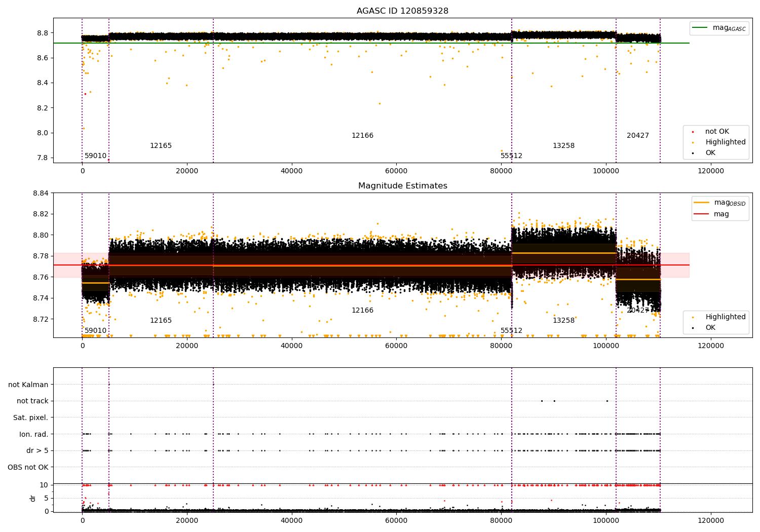Click OBSID label 12165 in Magnitude Estimates plot

click(x=161, y=321)
